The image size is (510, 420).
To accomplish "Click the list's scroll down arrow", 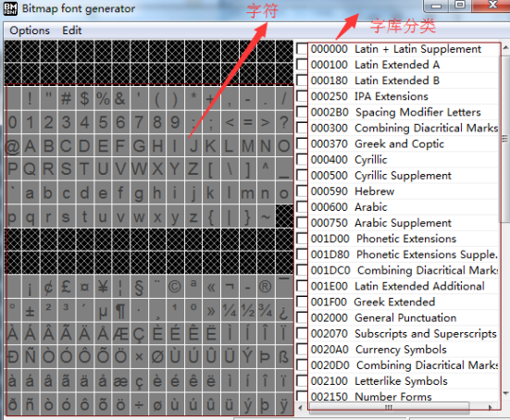I will (x=505, y=393).
